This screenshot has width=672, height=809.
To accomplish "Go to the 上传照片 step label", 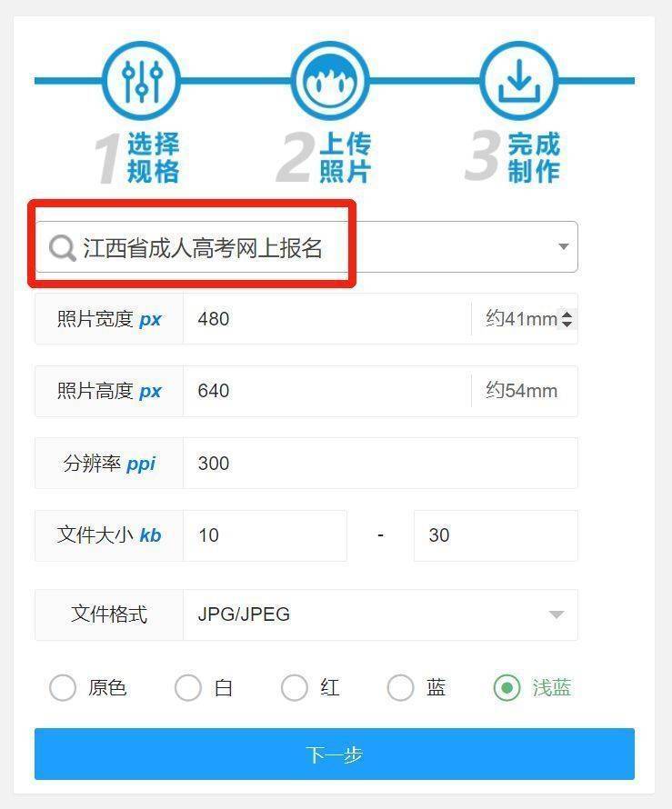I will [345, 157].
